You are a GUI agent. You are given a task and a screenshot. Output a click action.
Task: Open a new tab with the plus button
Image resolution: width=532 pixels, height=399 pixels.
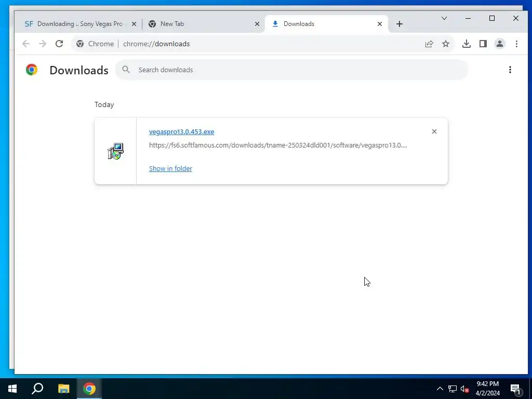[x=400, y=24]
